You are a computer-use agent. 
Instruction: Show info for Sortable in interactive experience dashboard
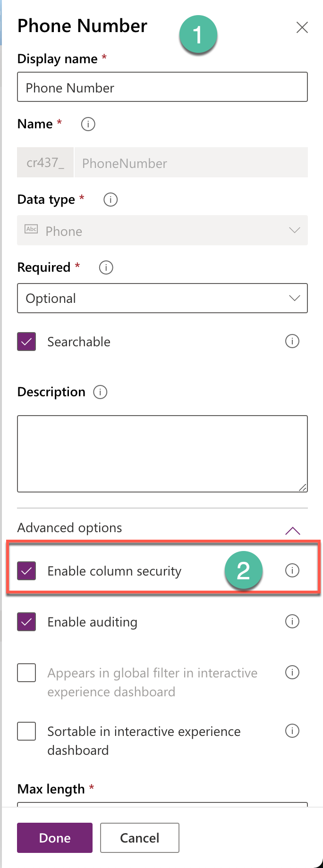pos(292,731)
